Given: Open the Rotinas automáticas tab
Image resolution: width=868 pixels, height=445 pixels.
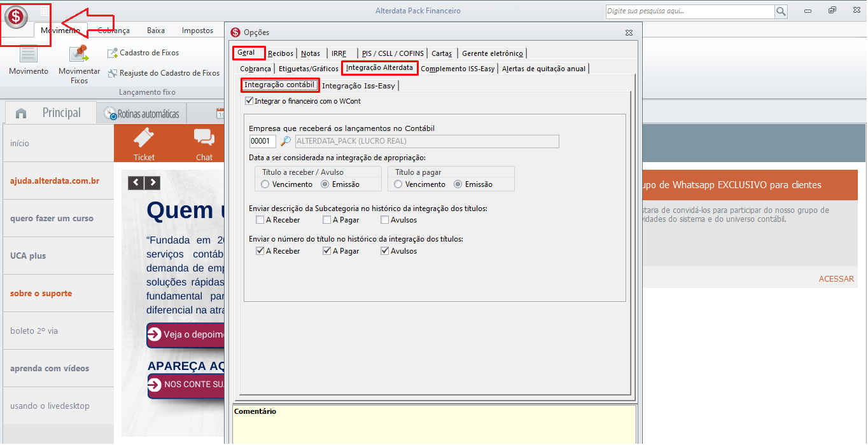Looking at the screenshot, I should (143, 114).
